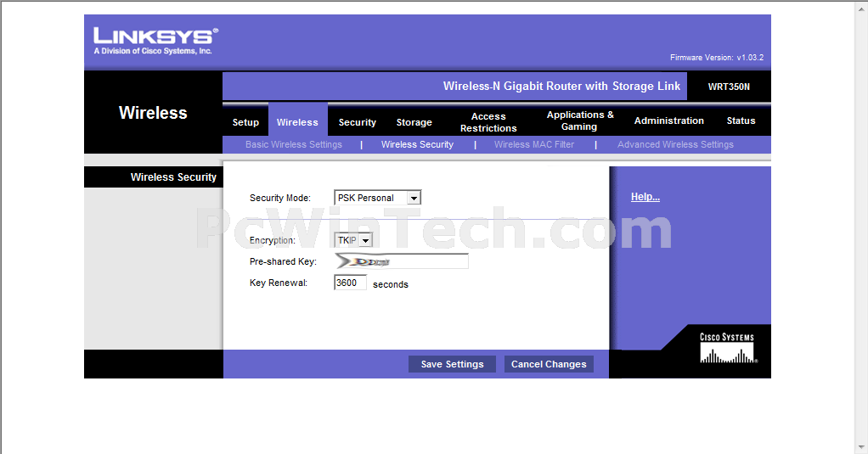Click the Cisco Systems logo
The image size is (868, 454).
[x=727, y=348]
